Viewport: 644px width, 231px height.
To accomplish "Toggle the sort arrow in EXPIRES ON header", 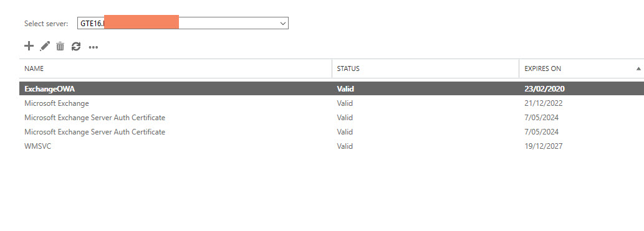I will (638, 68).
